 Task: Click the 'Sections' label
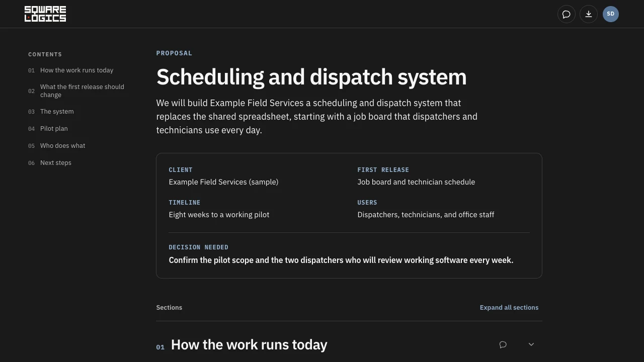[x=169, y=308]
